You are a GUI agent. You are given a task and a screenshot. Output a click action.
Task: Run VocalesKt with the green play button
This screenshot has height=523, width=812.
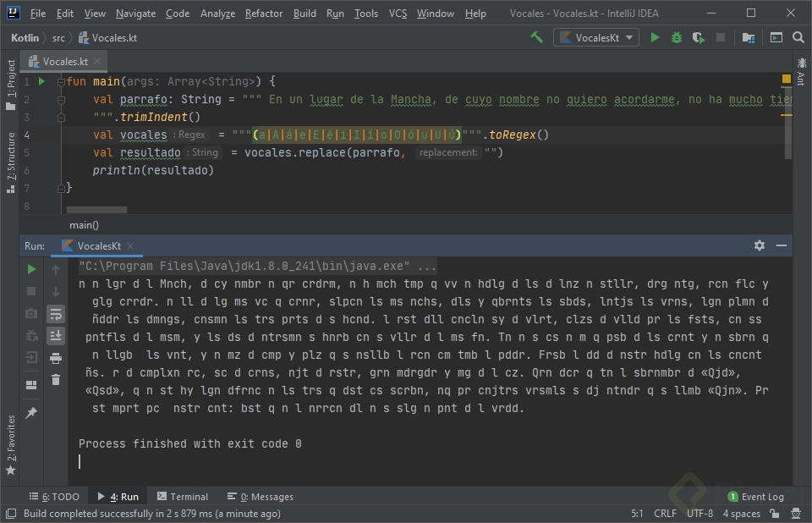click(655, 37)
